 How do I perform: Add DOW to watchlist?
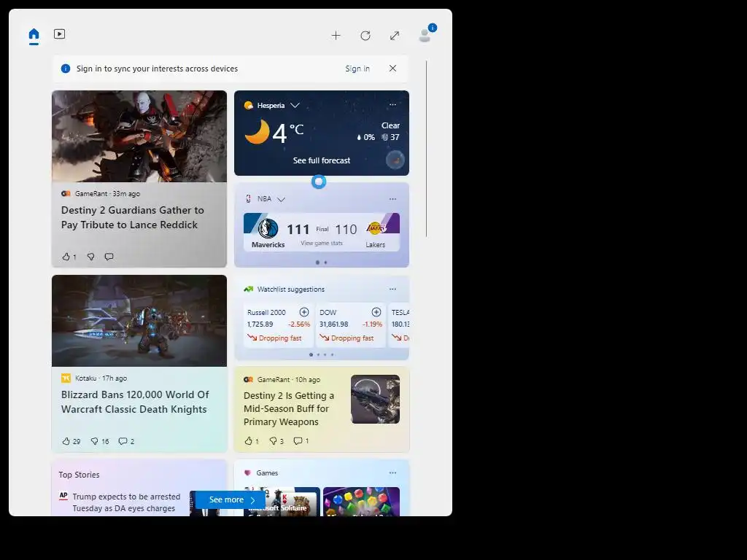click(x=376, y=312)
